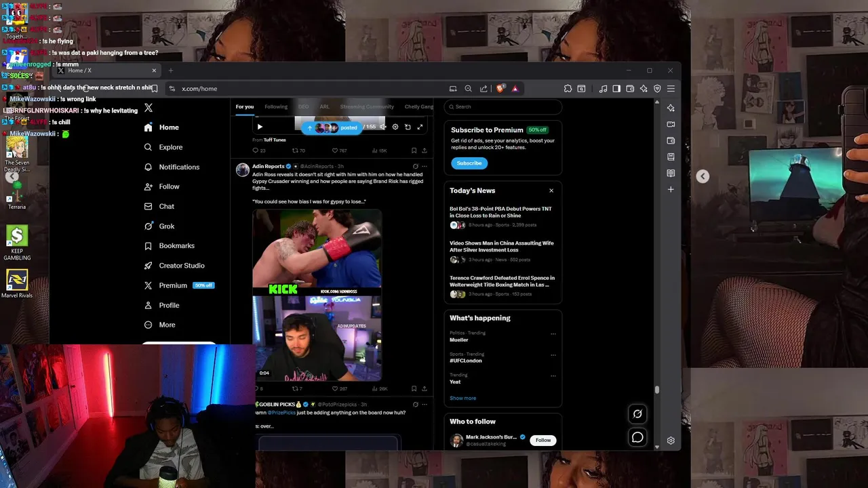Click the X Search field

pyautogui.click(x=502, y=106)
